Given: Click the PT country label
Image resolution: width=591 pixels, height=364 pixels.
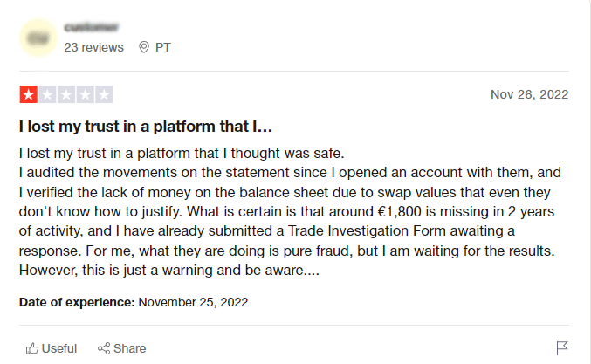Looking at the screenshot, I should pos(163,47).
